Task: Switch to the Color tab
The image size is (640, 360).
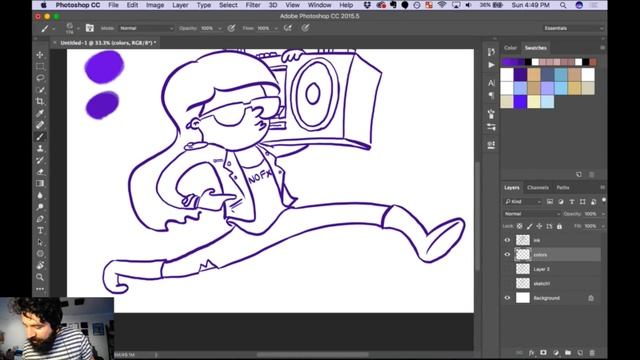Action: (x=510, y=48)
